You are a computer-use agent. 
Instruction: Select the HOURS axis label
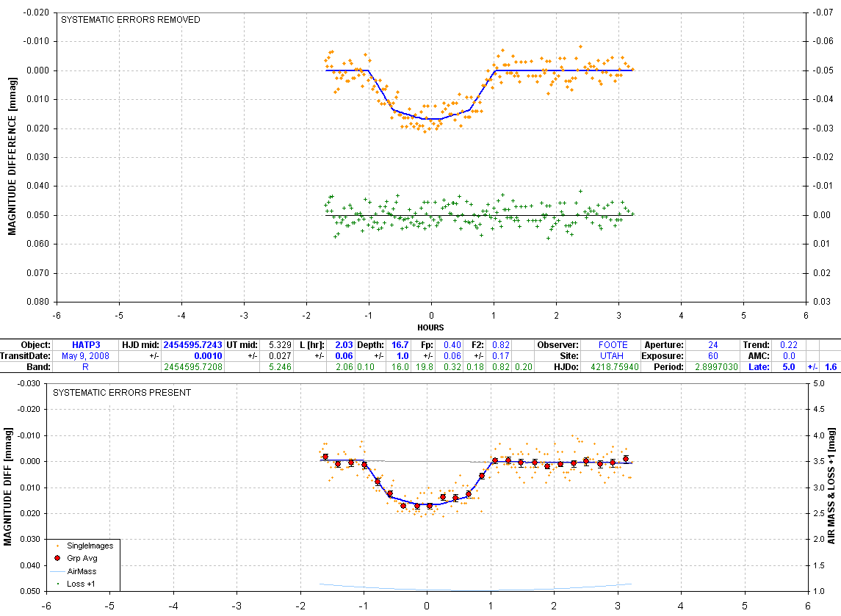pos(430,327)
